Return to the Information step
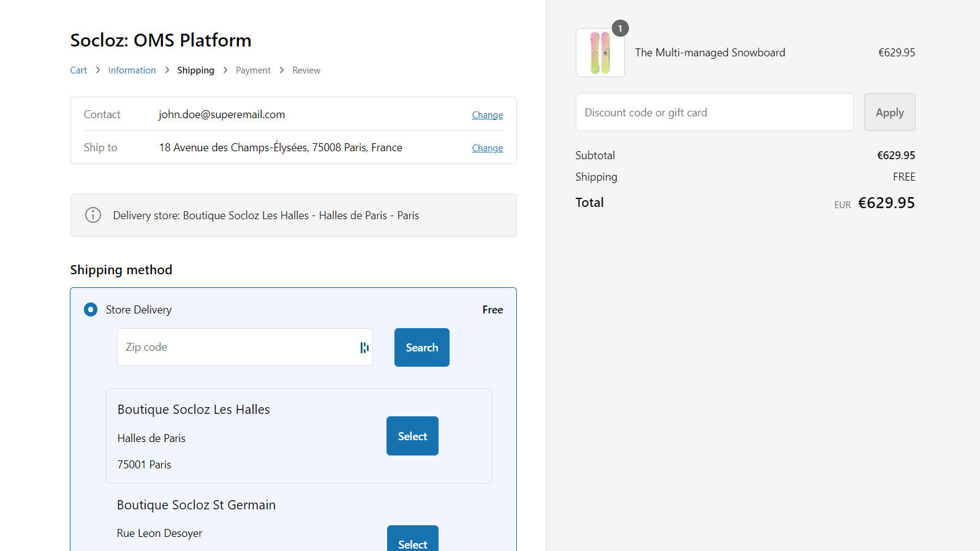 132,70
